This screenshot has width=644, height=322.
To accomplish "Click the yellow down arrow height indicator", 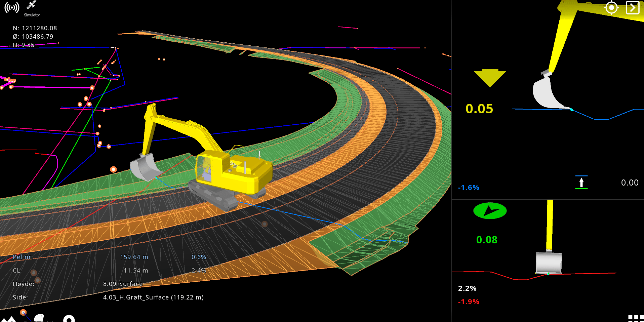I will pyautogui.click(x=490, y=78).
